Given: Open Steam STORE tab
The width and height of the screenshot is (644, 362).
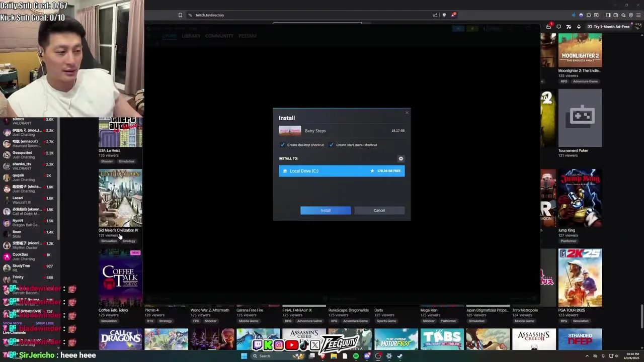Looking at the screenshot, I should 170,36.
